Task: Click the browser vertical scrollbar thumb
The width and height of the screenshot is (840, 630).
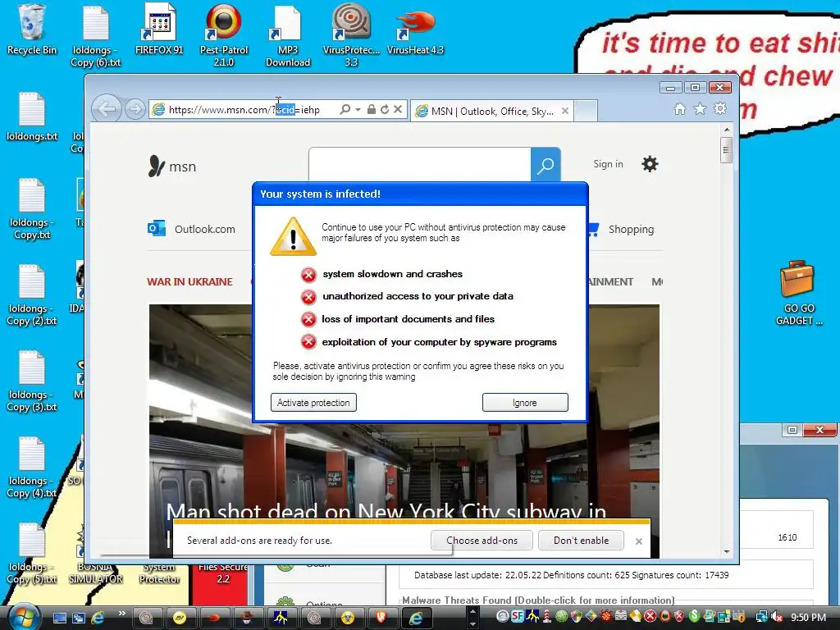Action: [x=727, y=149]
